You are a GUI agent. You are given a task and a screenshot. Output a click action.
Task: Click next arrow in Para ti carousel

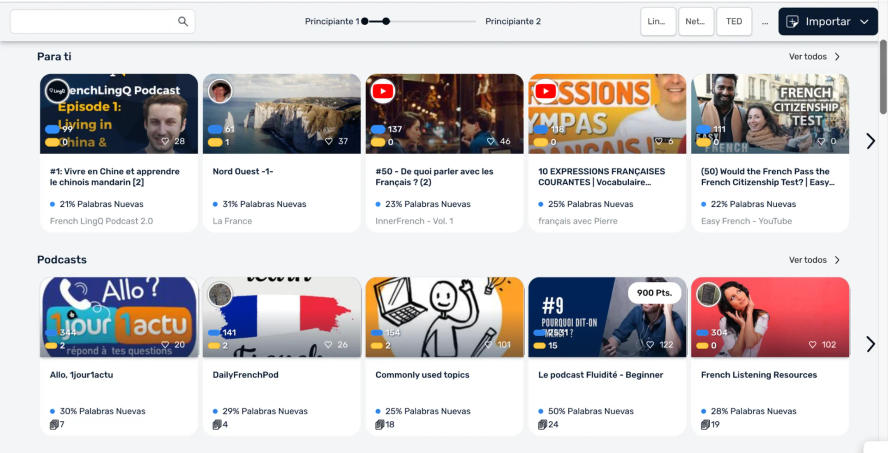[x=870, y=141]
